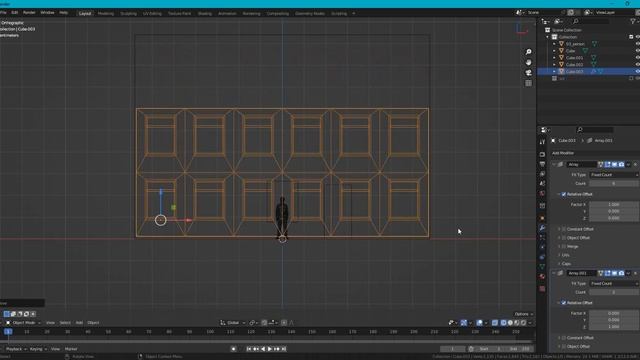Open the Scene properties tab icon
Viewport: 640px width, 360px height.
(x=542, y=184)
